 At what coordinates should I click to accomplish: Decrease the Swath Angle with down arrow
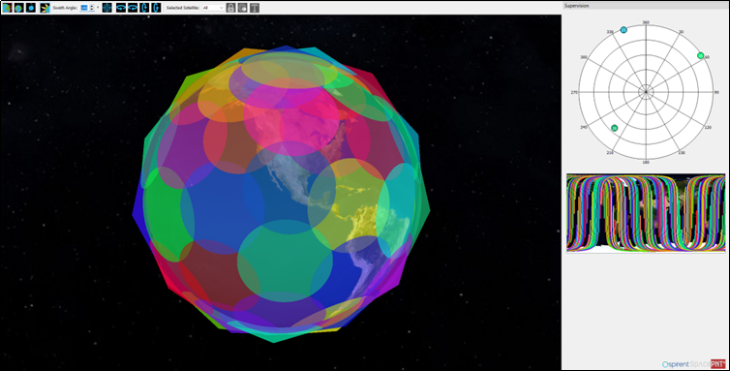pos(92,10)
